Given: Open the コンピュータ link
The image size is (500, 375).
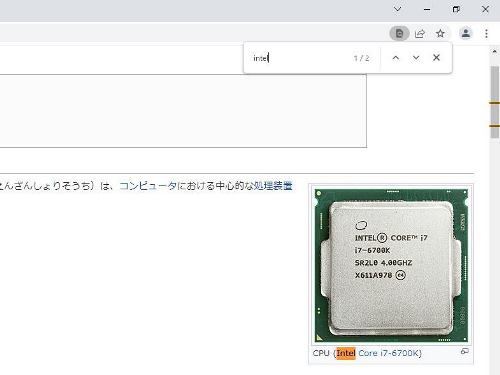Looking at the screenshot, I should pos(148,186).
